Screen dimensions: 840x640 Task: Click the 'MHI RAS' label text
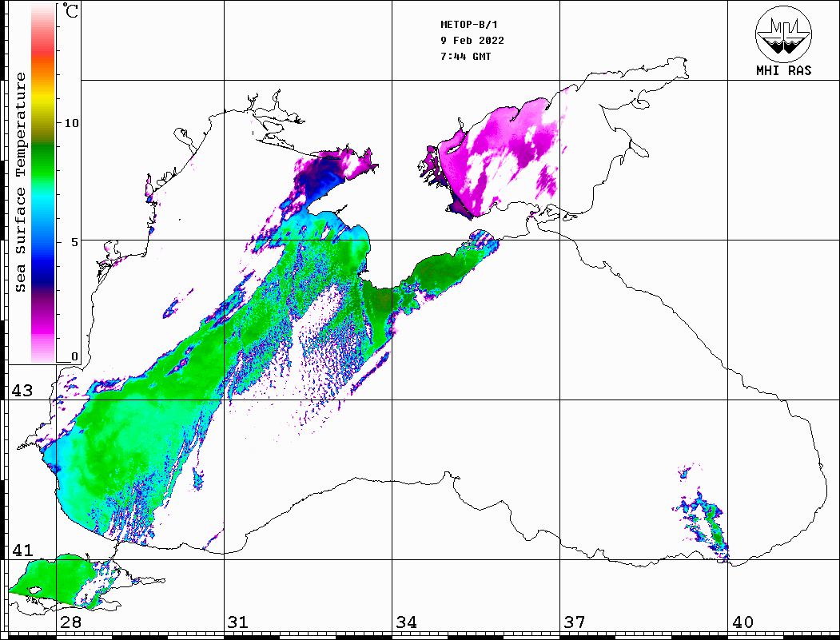click(783, 70)
